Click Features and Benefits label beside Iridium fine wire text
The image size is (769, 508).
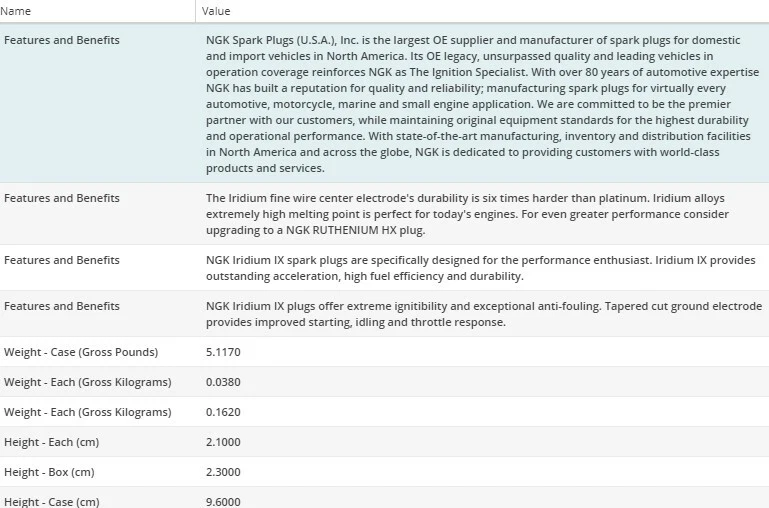(62, 198)
